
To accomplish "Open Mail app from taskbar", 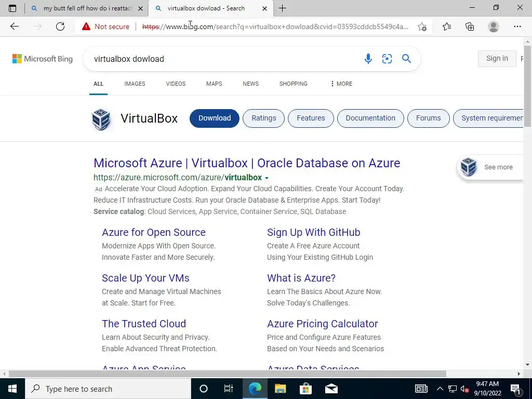I will (x=331, y=389).
